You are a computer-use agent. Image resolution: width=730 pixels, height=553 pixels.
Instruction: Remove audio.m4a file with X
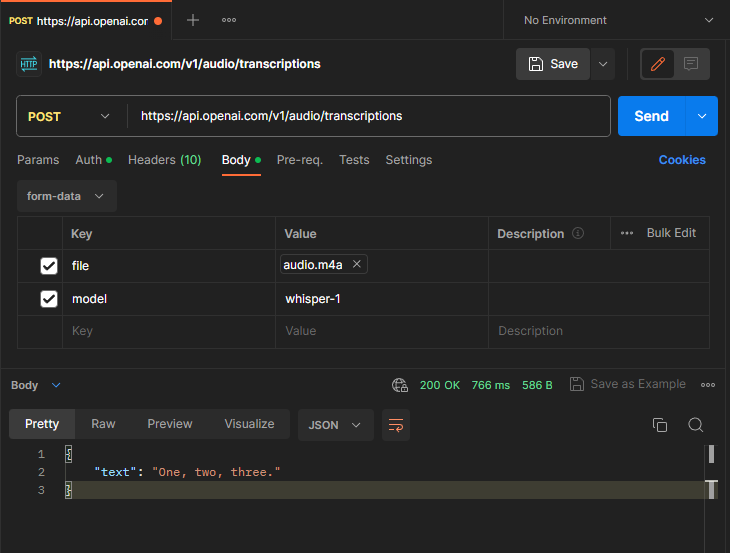tap(357, 264)
